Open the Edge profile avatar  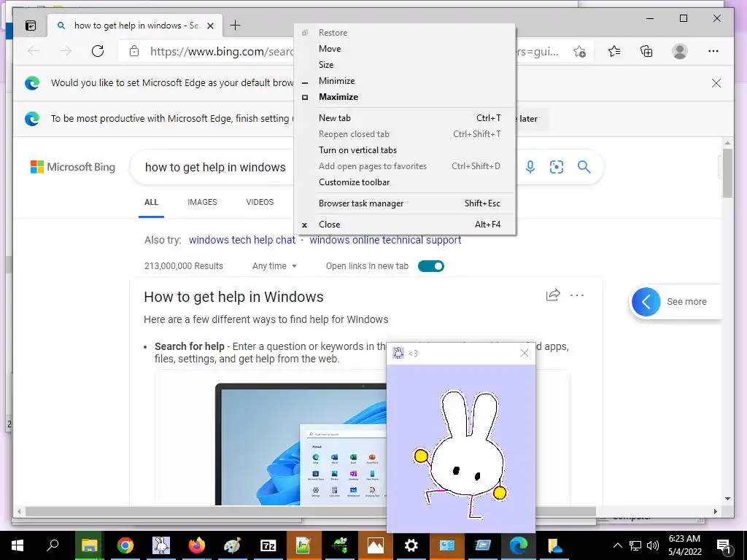tap(680, 51)
